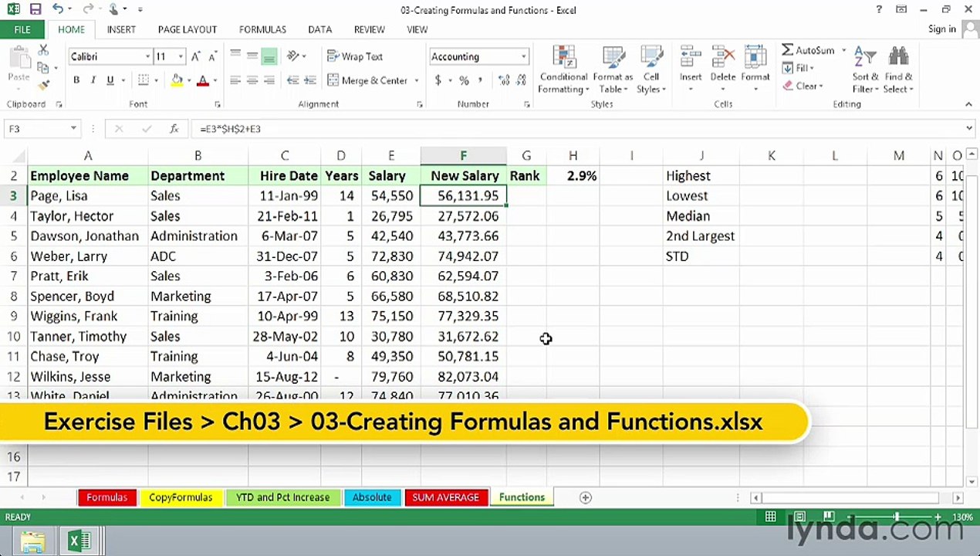Screen dimensions: 980x556
Task: Click the Comma Style icon
Action: 480,80
